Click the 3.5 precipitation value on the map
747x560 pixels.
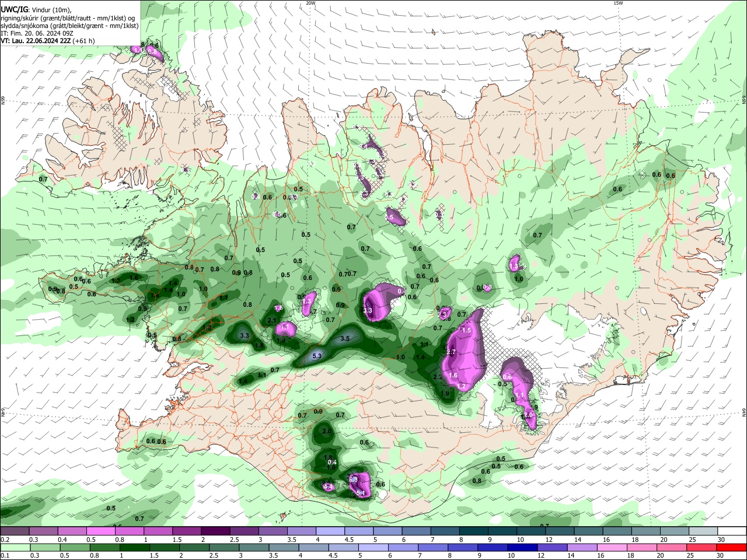click(345, 338)
